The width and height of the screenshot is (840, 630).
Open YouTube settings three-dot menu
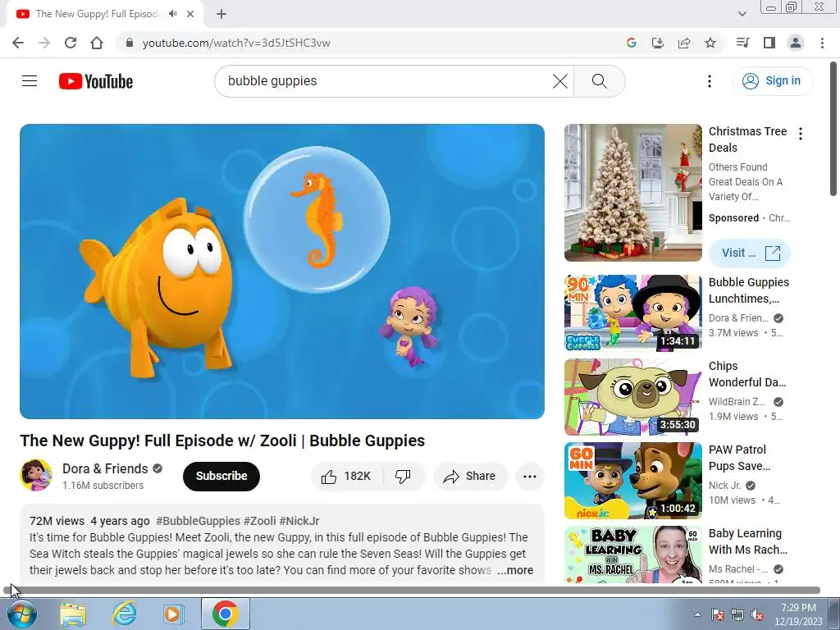[710, 81]
